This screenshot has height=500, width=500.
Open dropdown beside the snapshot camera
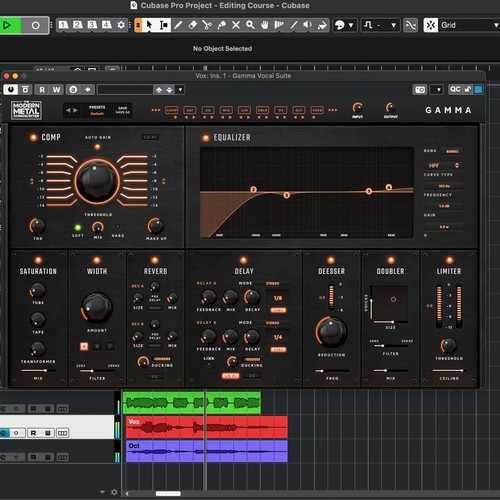[438, 89]
